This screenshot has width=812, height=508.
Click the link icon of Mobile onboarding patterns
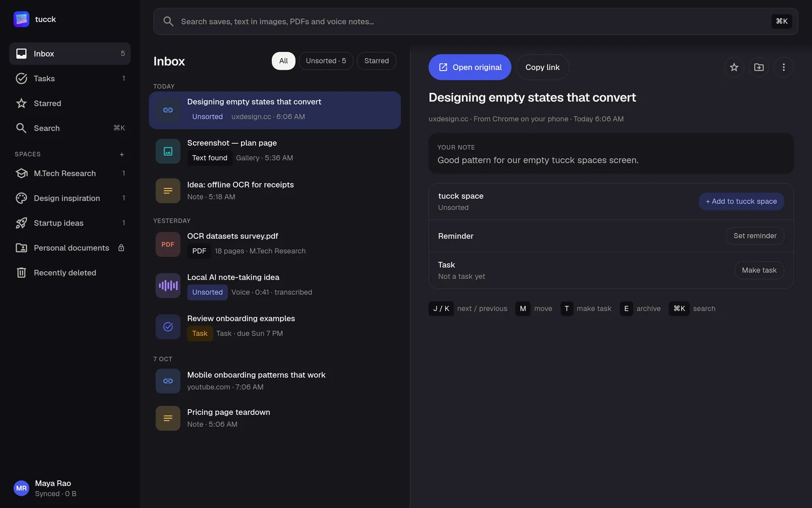click(x=168, y=381)
